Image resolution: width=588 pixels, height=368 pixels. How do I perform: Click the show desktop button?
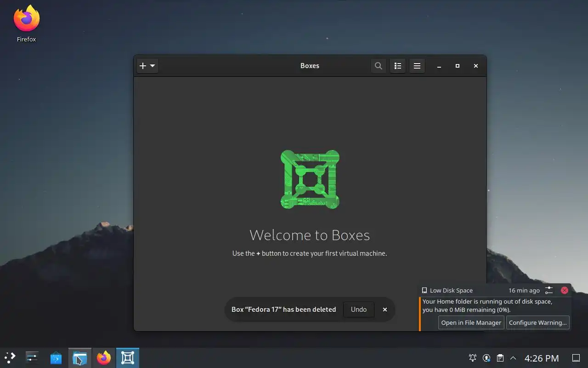pyautogui.click(x=576, y=358)
